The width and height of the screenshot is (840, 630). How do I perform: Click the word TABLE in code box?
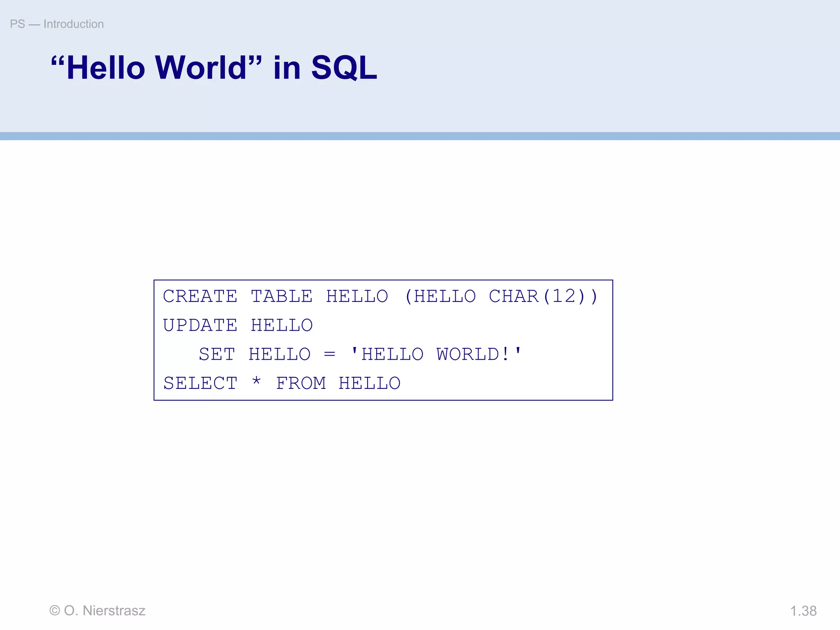click(281, 296)
